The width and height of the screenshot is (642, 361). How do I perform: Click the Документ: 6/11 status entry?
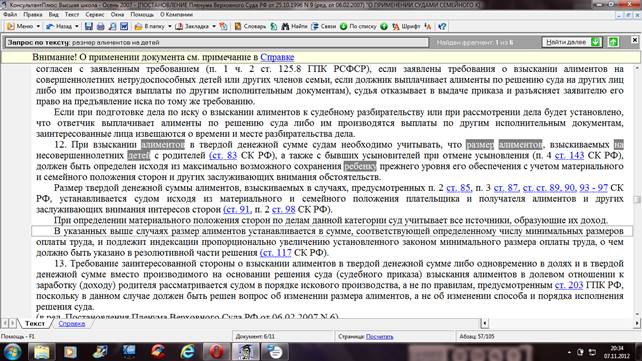click(255, 336)
